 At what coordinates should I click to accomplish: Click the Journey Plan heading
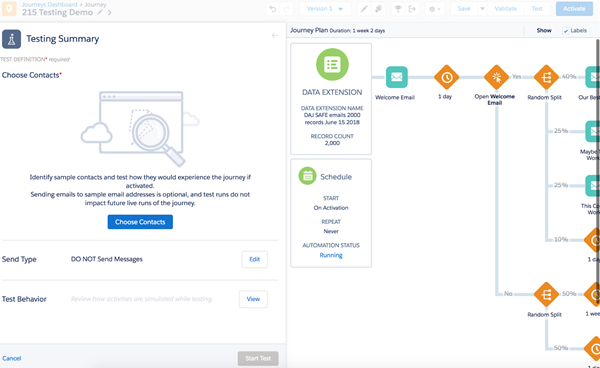tap(309, 30)
